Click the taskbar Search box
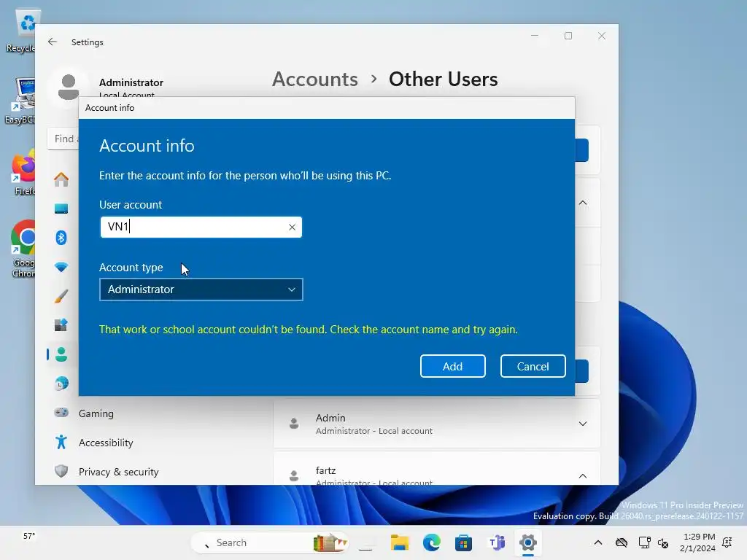The width and height of the screenshot is (747, 560). click(270, 542)
